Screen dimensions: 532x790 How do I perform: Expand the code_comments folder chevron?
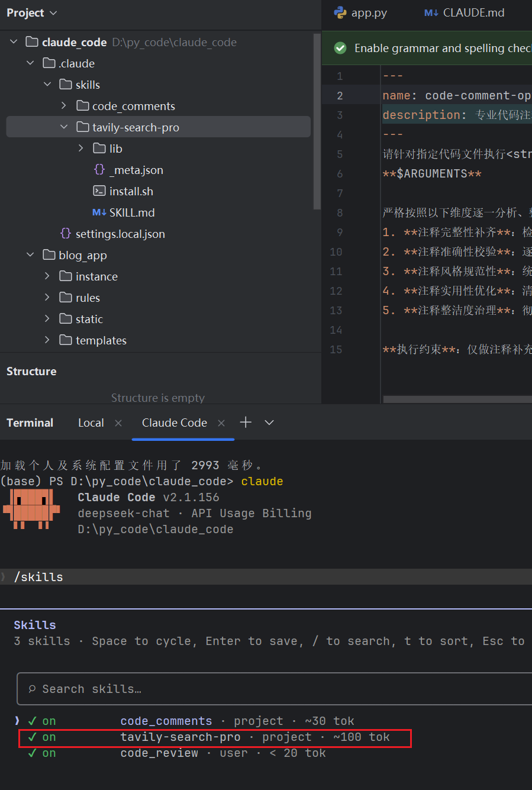[x=64, y=106]
